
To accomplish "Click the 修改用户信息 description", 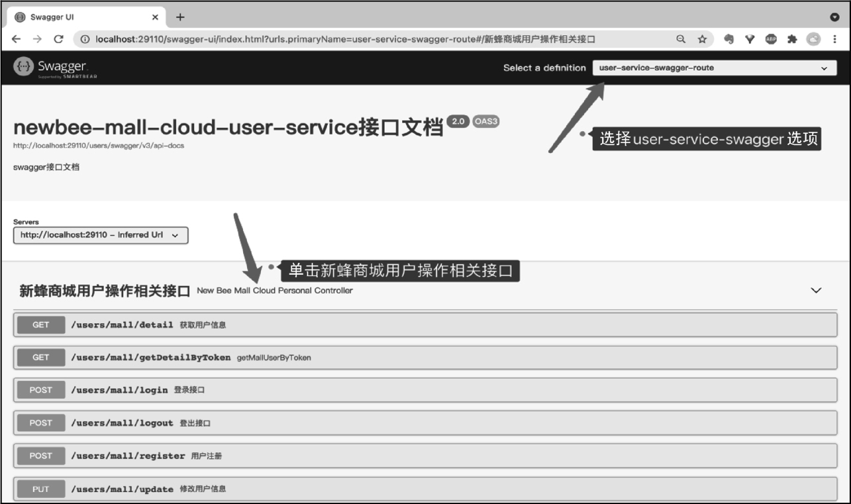I will pyautogui.click(x=203, y=489).
